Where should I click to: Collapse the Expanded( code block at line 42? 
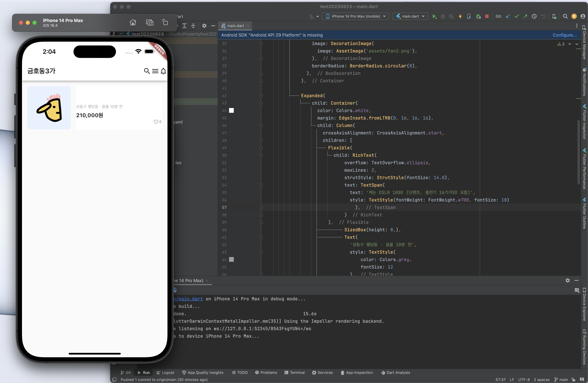pos(261,96)
